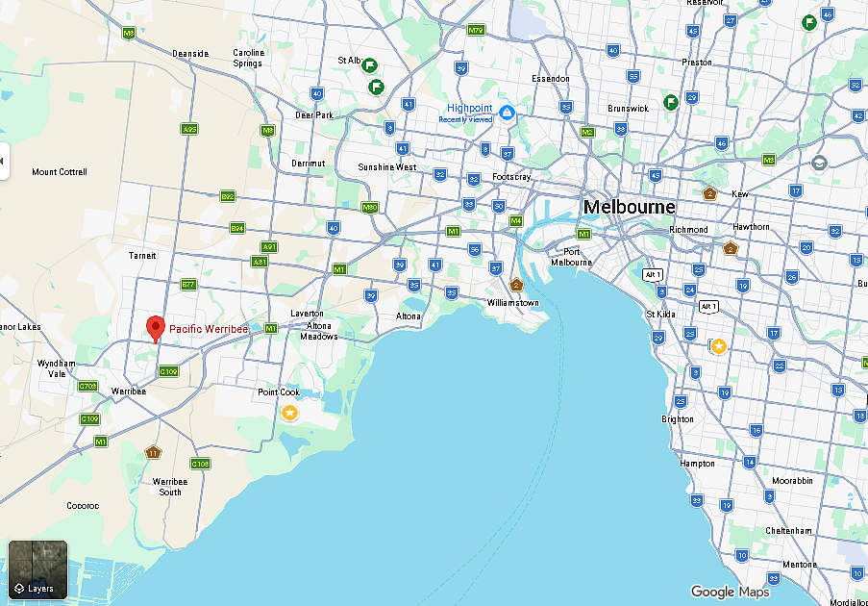Viewport: 868px width, 606px height.
Task: Click the gold star saved place at Point Cook
Action: (x=289, y=413)
